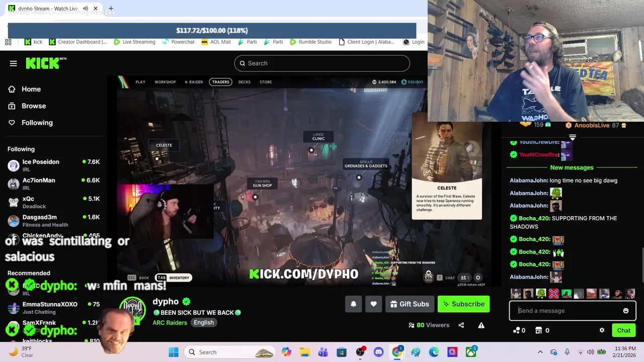Show hidden system tray icons
Image resolution: width=644 pixels, height=362 pixels.
tap(540, 352)
